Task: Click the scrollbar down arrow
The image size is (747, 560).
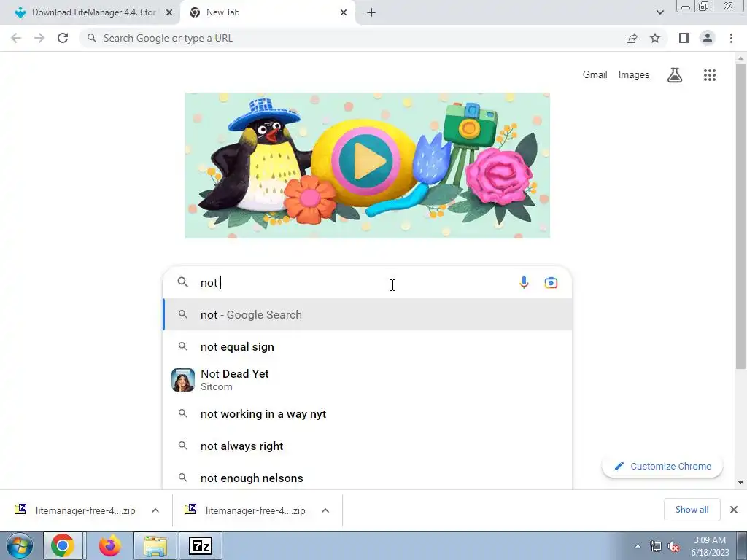Action: point(740,483)
